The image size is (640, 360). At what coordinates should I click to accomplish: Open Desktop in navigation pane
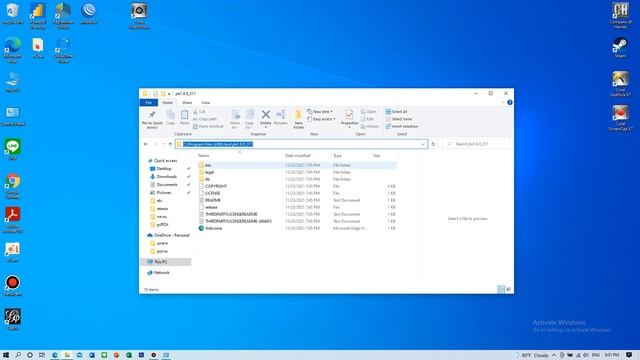point(164,169)
